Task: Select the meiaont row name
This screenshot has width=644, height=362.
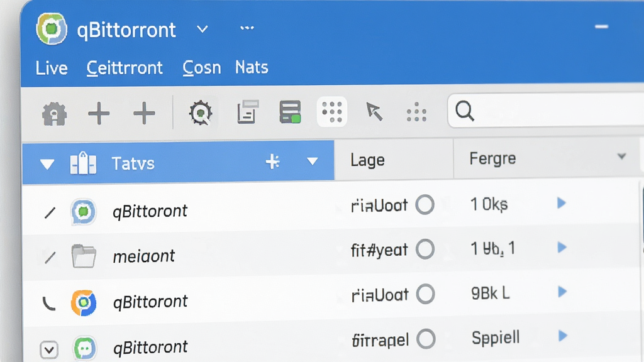Action: [144, 256]
